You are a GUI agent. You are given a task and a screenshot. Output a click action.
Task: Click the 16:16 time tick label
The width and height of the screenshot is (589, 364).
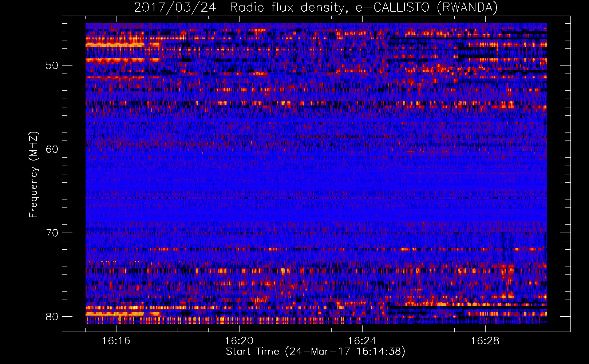pyautogui.click(x=116, y=341)
